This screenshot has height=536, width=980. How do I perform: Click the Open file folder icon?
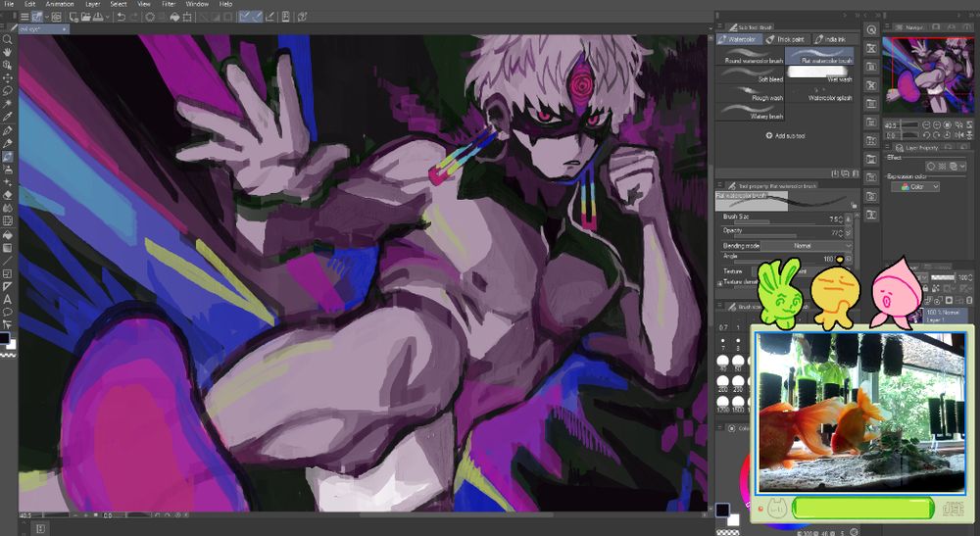coord(85,17)
